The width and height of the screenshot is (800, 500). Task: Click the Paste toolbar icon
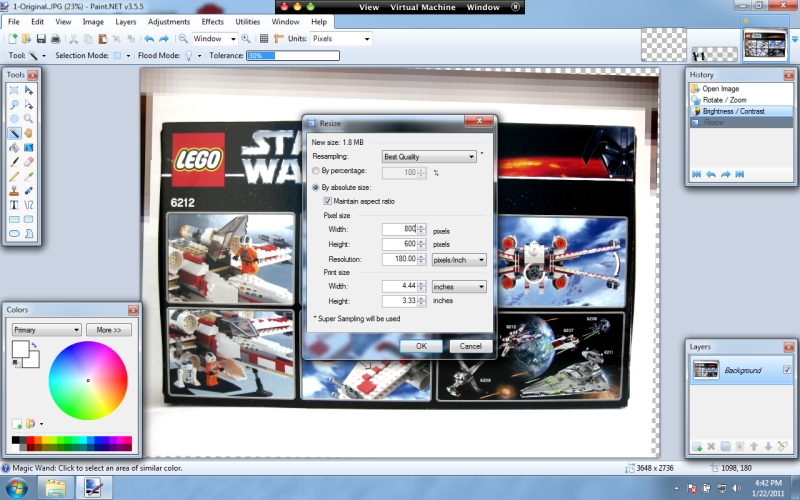pos(103,39)
